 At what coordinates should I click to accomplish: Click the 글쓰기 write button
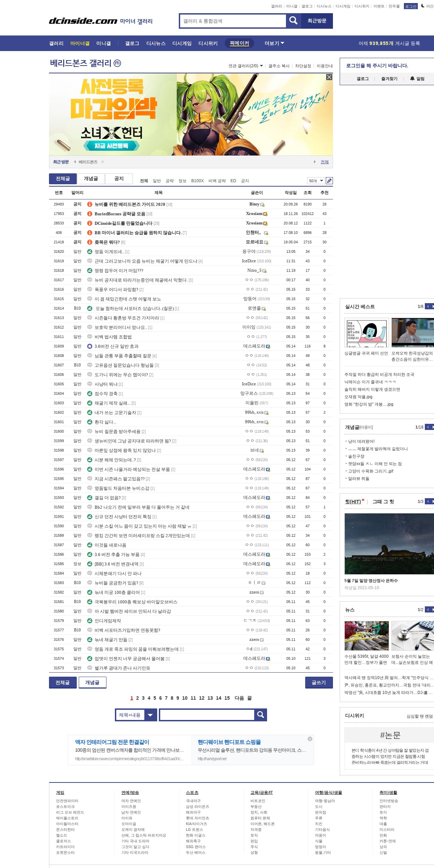319,682
